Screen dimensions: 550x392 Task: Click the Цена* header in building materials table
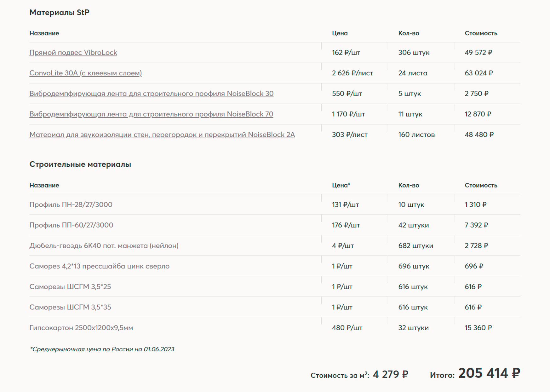point(341,185)
